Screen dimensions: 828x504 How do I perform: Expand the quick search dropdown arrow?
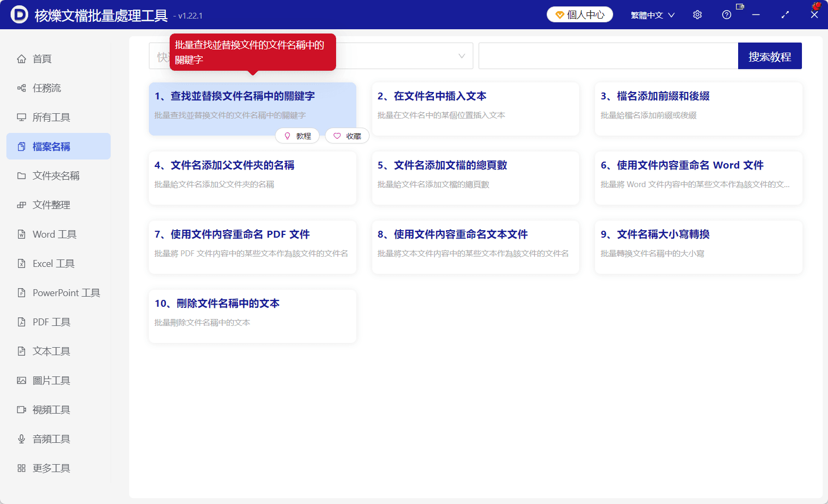462,56
